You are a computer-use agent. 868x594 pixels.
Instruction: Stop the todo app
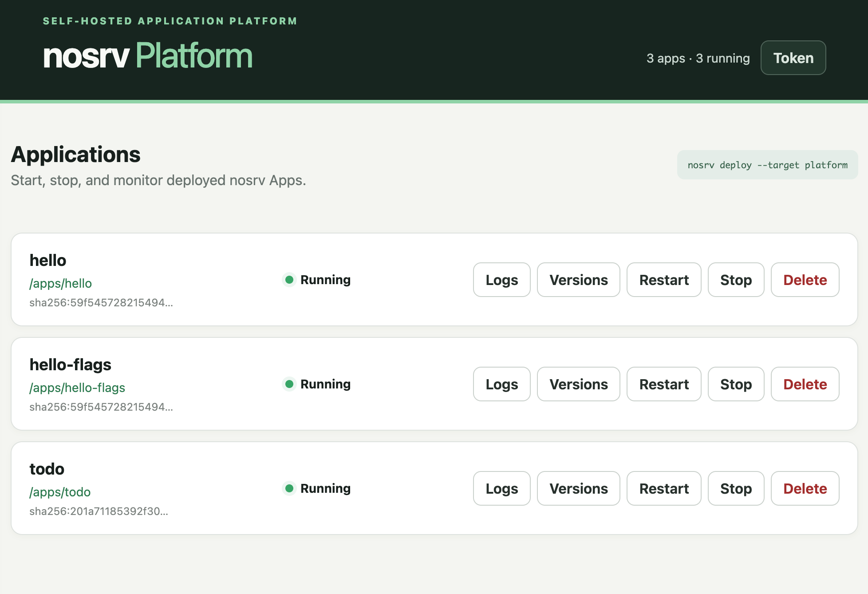coord(736,488)
